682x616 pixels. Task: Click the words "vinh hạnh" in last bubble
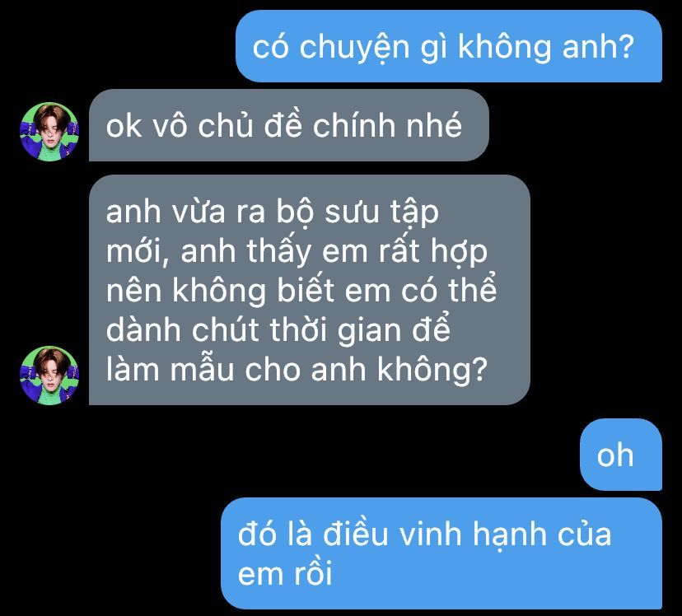tap(474, 534)
